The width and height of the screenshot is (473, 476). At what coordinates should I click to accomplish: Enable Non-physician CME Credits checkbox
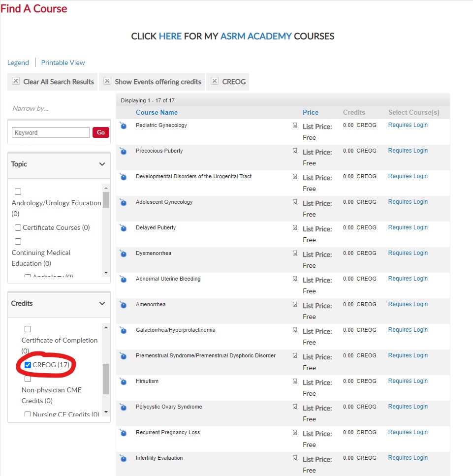(28, 379)
